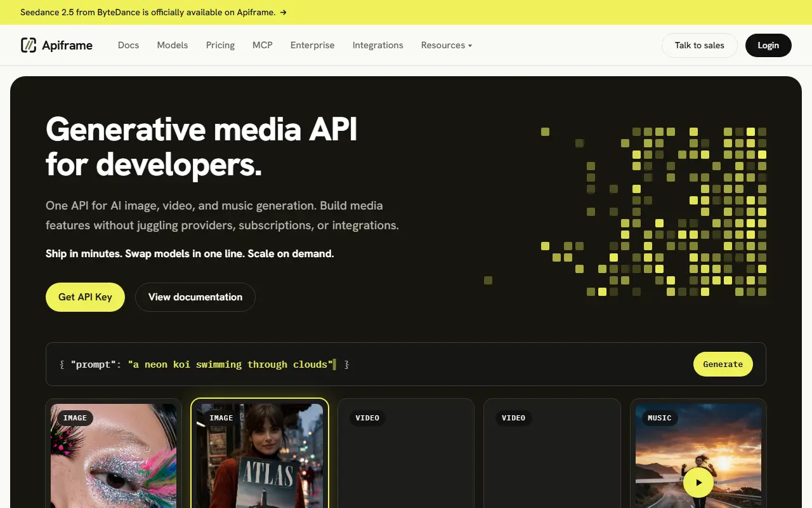Open the Seedance 2.5 announcement banner link
Viewport: 812px width, 508px height.
click(x=154, y=12)
